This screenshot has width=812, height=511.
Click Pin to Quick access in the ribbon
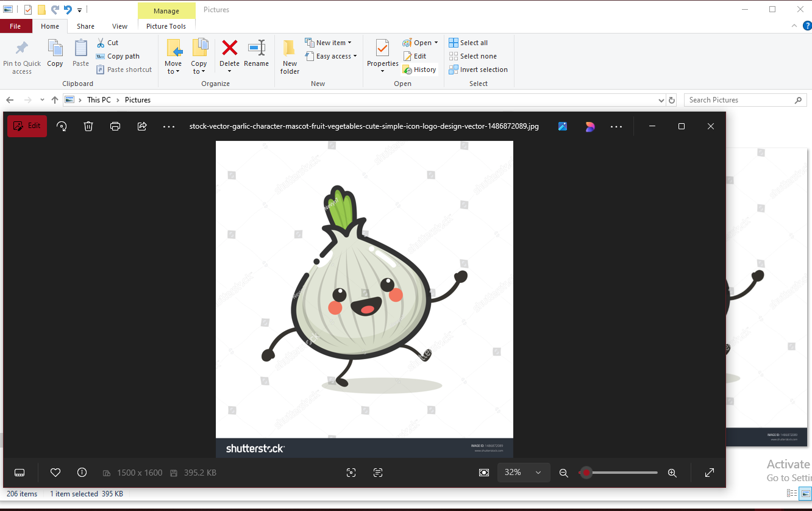[x=22, y=57]
